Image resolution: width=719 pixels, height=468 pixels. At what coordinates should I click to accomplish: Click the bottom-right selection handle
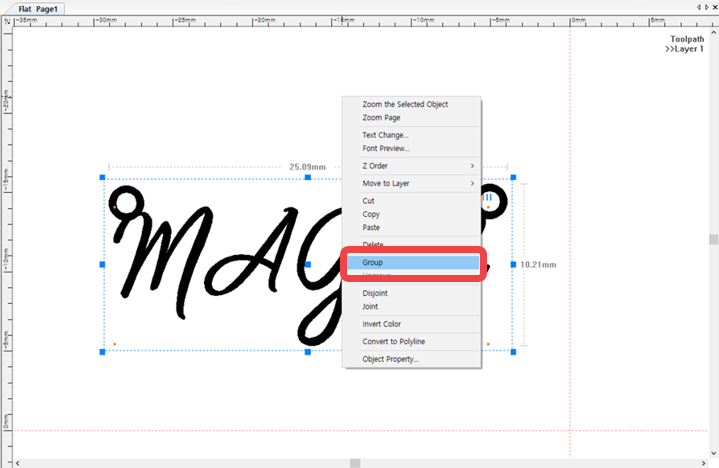point(513,352)
